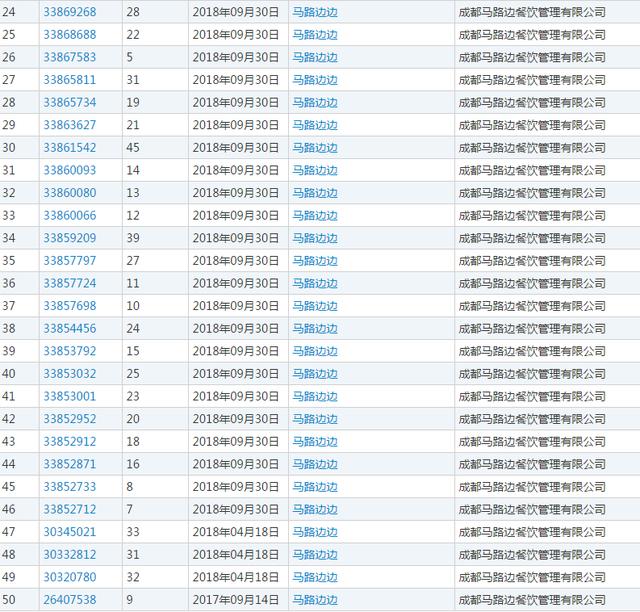
Task: Click 马路边边 trademark name in row 34
Action: (315, 238)
